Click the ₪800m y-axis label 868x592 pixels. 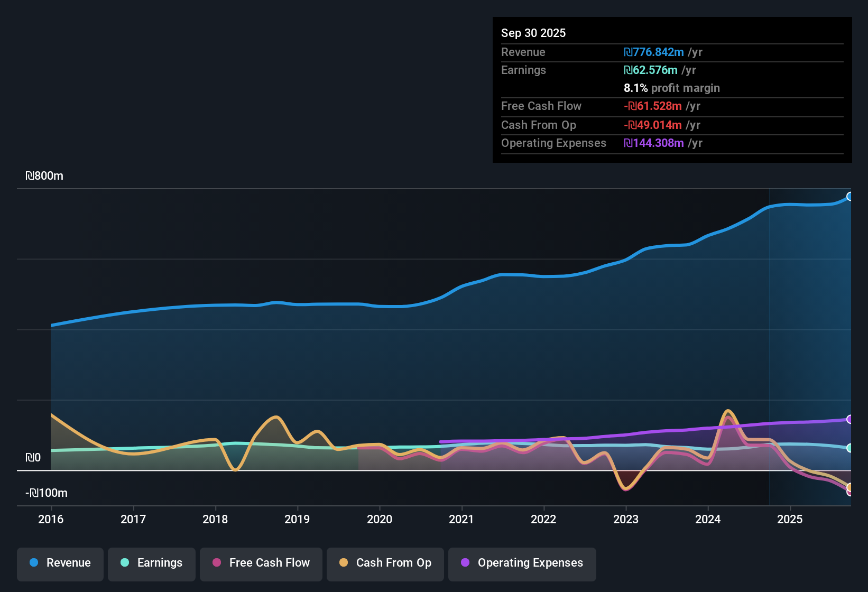tap(44, 176)
